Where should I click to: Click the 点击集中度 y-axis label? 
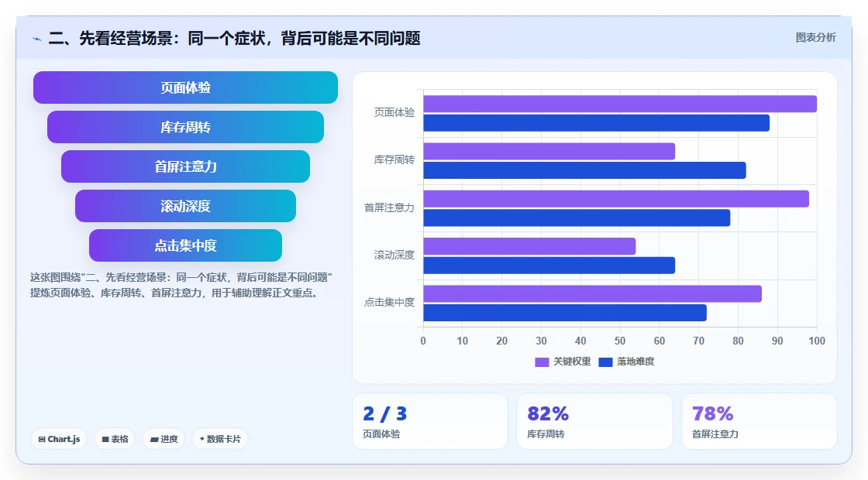coord(389,303)
